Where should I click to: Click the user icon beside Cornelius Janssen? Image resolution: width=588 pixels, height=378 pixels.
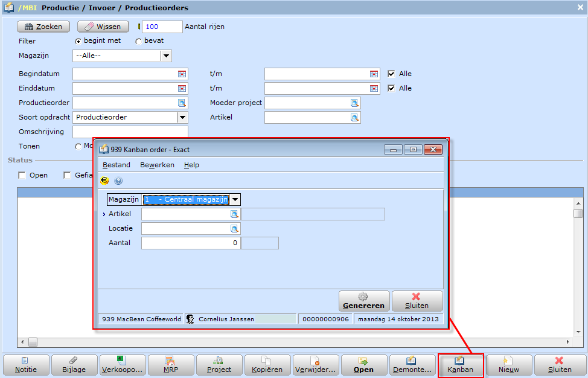click(x=190, y=319)
